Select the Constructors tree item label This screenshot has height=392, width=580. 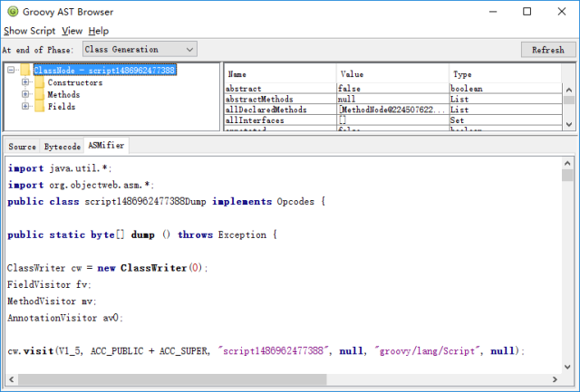(x=75, y=82)
